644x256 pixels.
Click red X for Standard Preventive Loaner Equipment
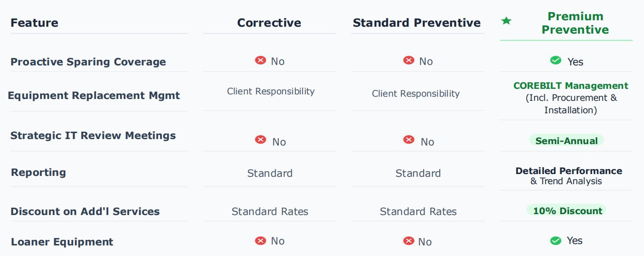coord(408,240)
